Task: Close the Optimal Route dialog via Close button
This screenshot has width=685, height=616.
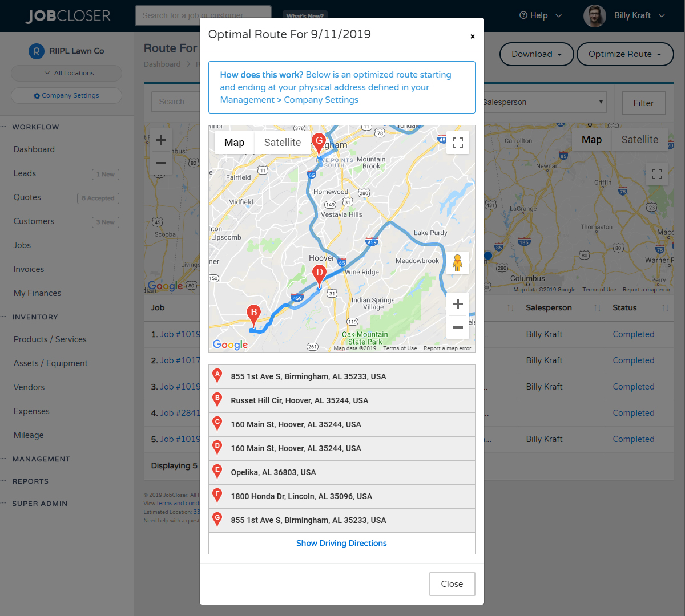Action: [x=452, y=583]
